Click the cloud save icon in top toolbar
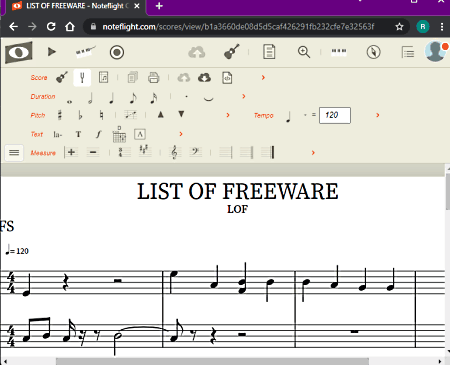 click(197, 52)
